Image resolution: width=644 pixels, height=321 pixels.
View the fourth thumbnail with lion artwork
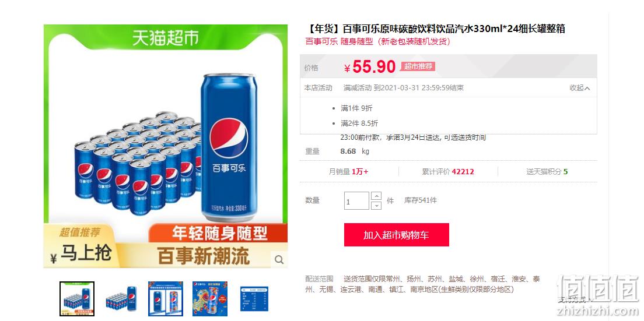pos(210,298)
